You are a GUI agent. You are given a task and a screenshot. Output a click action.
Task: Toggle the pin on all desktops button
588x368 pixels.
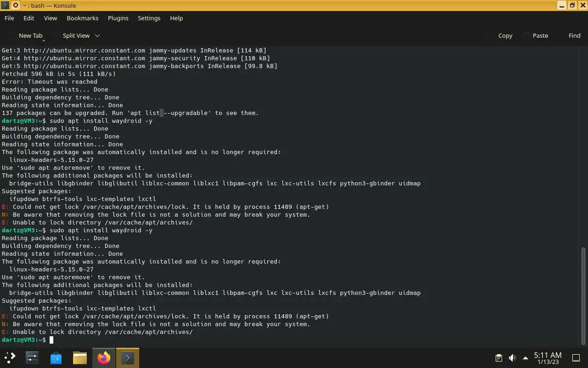pos(15,6)
